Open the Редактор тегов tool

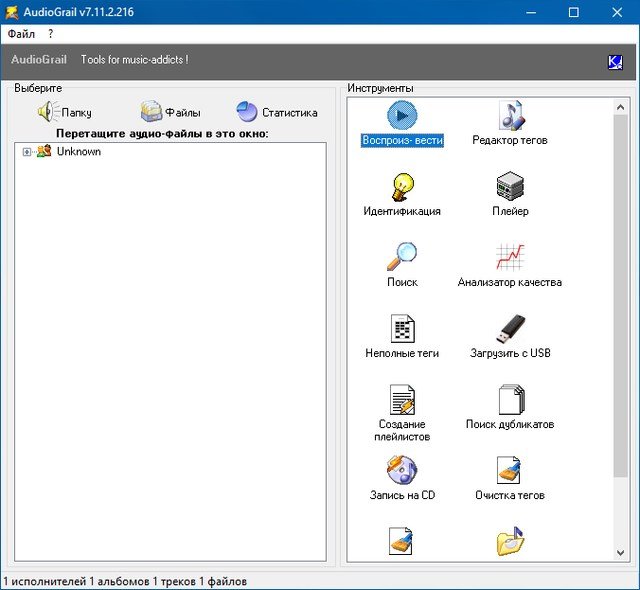coord(510,115)
